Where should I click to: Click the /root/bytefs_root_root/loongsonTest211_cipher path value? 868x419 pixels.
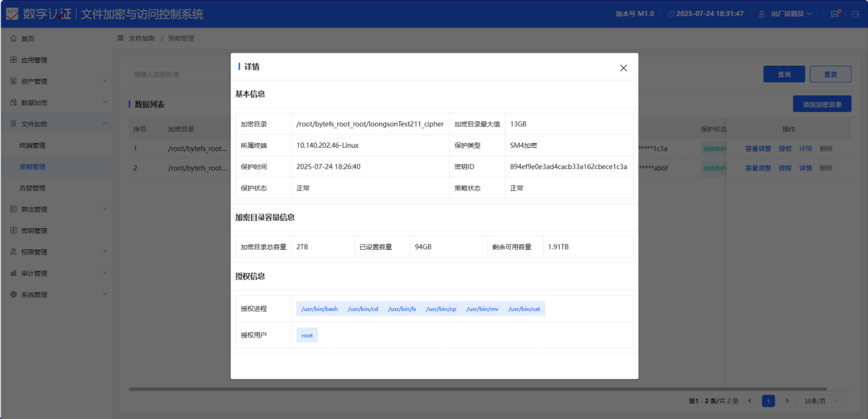pos(370,124)
